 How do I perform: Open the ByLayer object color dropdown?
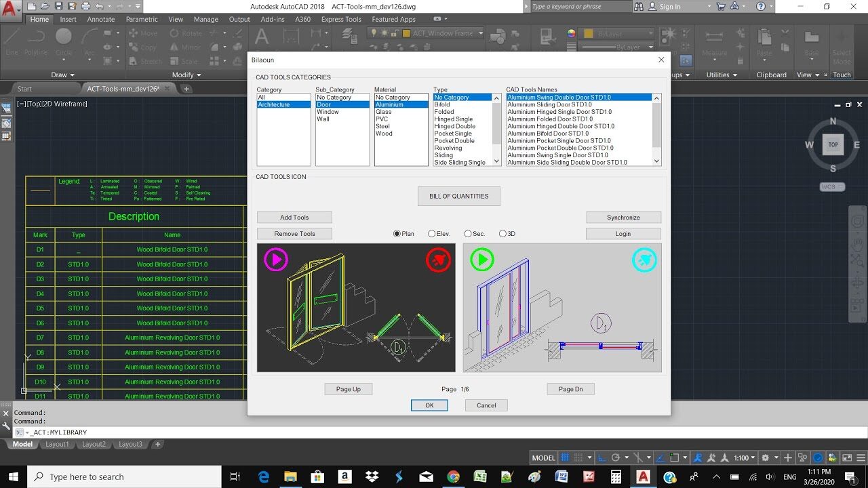pyautogui.click(x=650, y=33)
